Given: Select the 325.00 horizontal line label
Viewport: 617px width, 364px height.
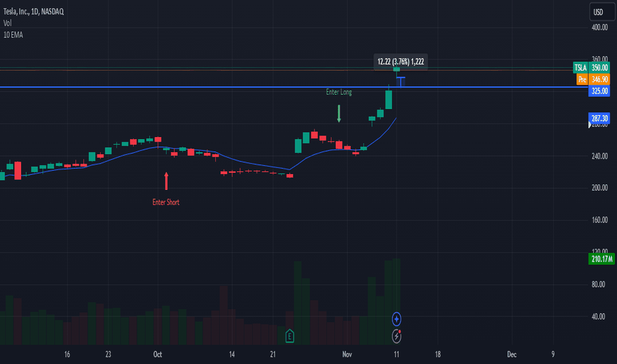Looking at the screenshot, I should coord(599,91).
